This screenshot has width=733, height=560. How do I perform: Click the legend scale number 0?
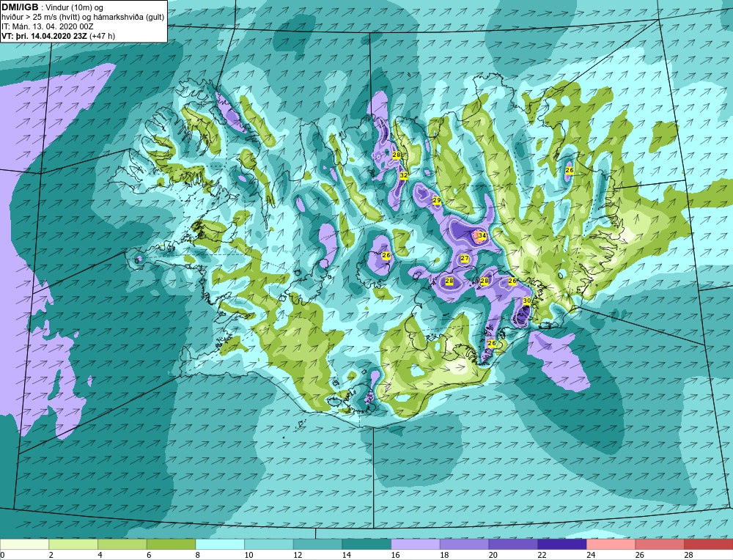point(2,556)
